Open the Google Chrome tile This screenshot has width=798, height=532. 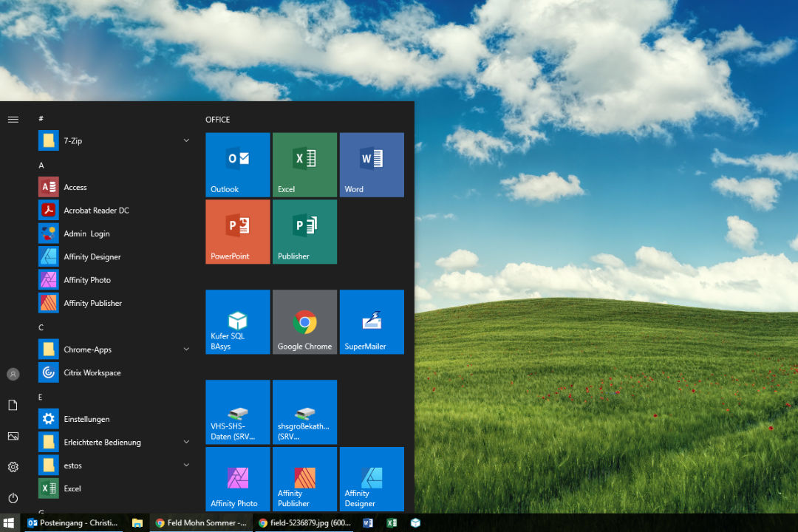point(305,321)
